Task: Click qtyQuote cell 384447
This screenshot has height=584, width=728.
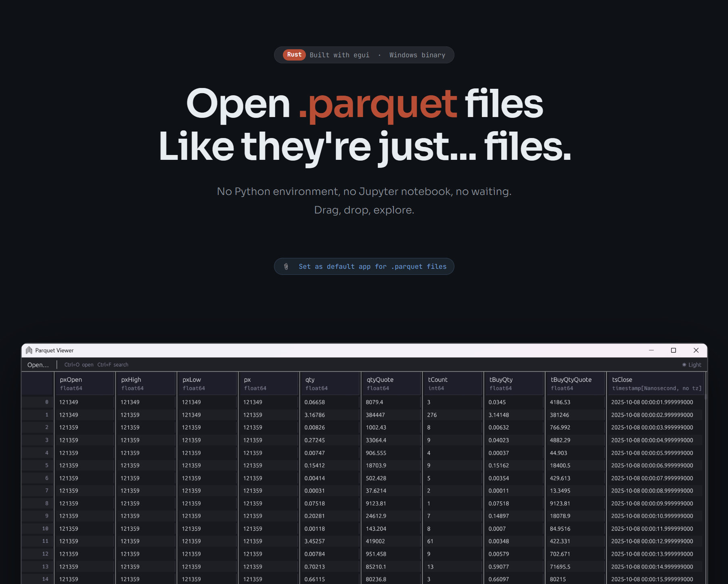Action: coord(375,415)
